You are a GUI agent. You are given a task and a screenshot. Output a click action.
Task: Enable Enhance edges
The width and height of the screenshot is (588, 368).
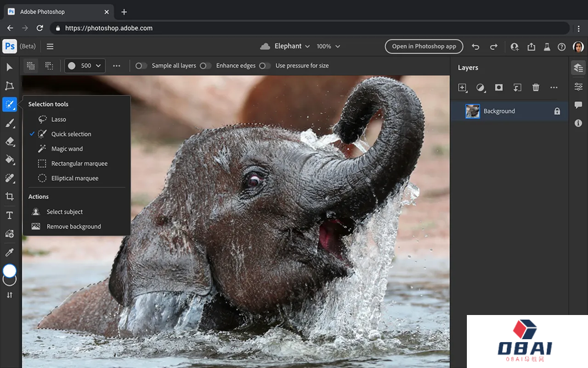tap(206, 65)
